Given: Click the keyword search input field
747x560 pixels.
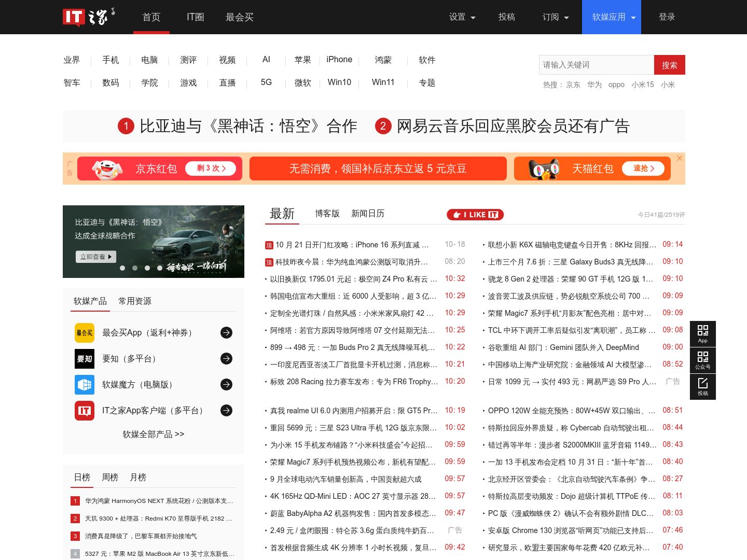Looking at the screenshot, I should (x=597, y=65).
